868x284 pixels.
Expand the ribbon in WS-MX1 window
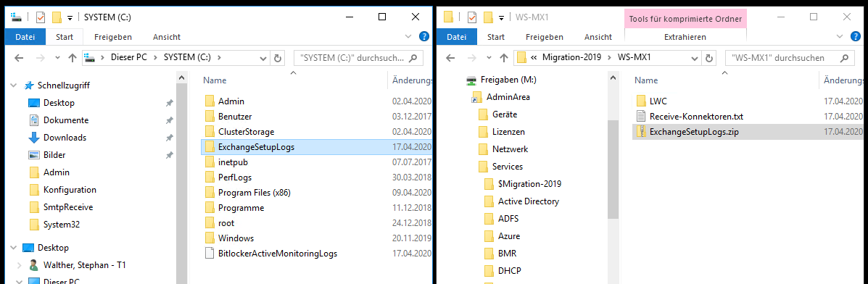pyautogui.click(x=840, y=36)
